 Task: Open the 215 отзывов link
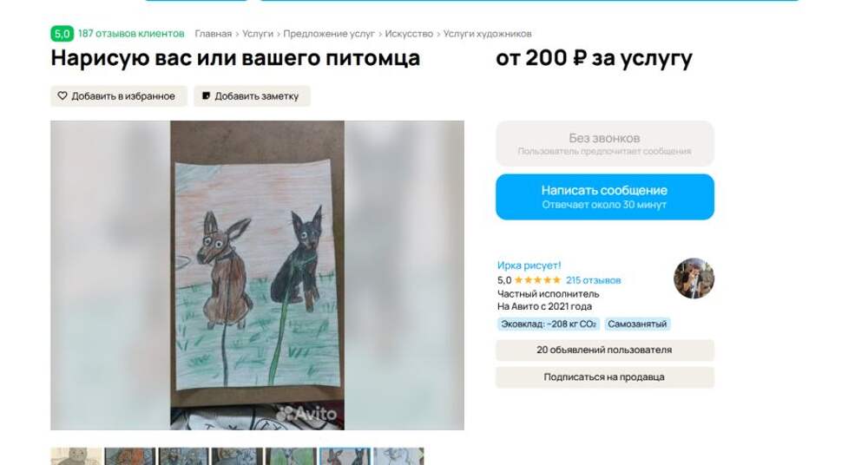coord(594,280)
